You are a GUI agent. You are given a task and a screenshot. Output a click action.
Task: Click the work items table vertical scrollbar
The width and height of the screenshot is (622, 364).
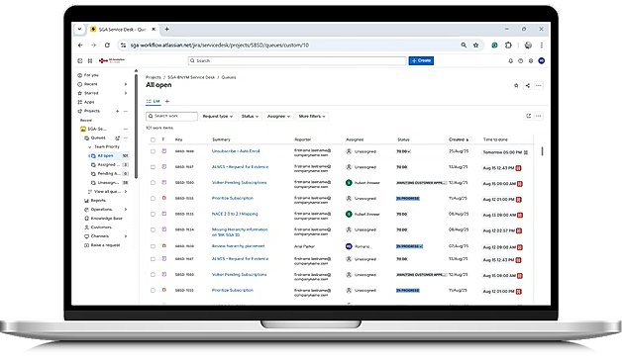542,151
